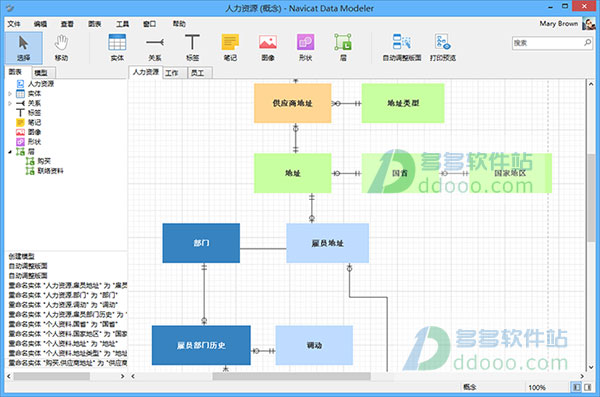Toggle right panel view in status bar
The image size is (600, 397).
click(587, 387)
